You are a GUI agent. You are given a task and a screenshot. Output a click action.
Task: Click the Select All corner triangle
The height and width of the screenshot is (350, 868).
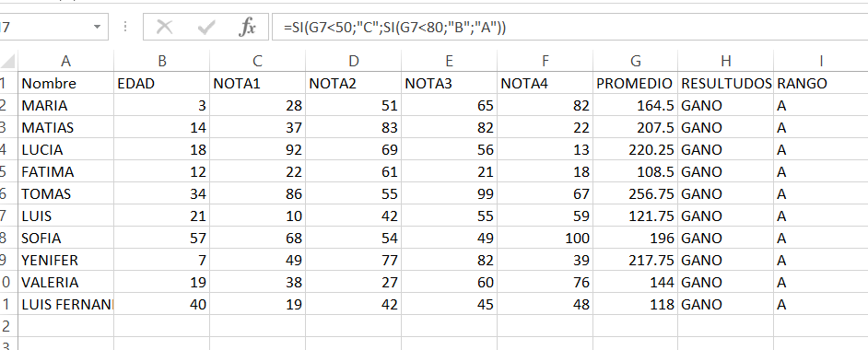click(x=9, y=62)
